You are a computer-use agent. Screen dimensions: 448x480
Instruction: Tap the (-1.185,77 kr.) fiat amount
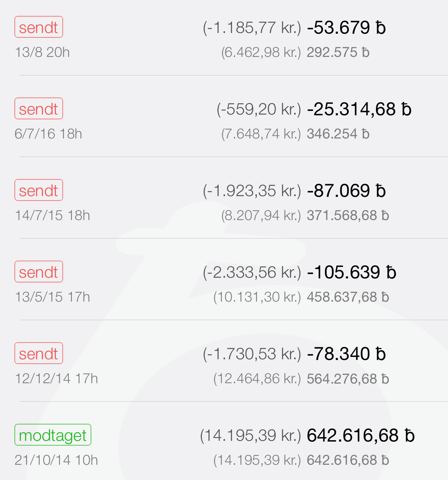(252, 28)
